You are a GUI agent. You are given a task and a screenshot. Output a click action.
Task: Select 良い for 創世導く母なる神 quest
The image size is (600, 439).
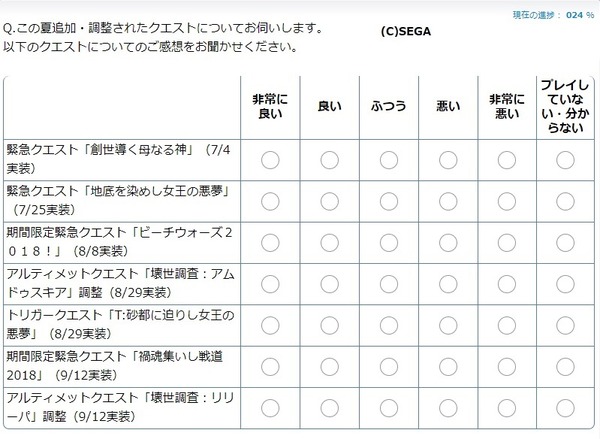pos(329,160)
